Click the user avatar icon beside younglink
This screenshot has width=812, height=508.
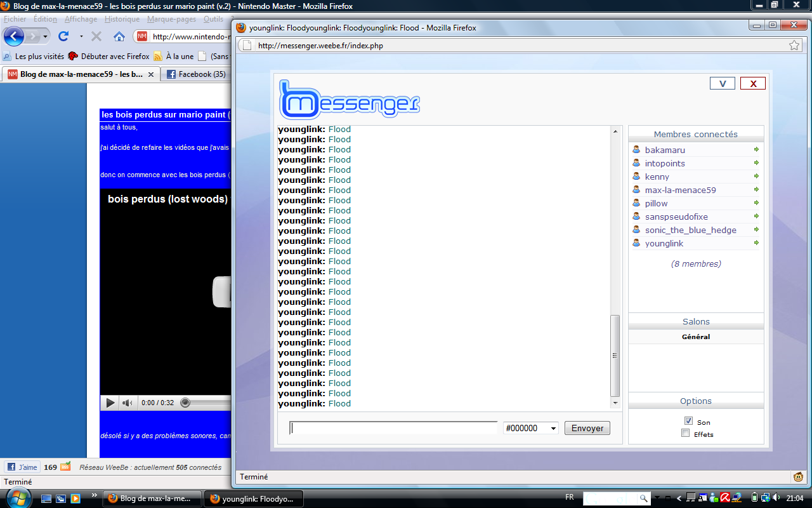click(636, 243)
